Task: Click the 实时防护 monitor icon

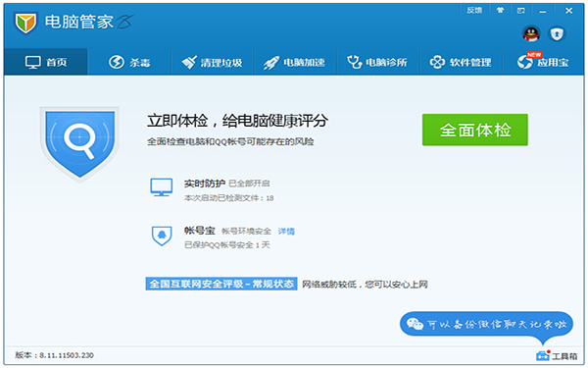Action: coord(162,187)
